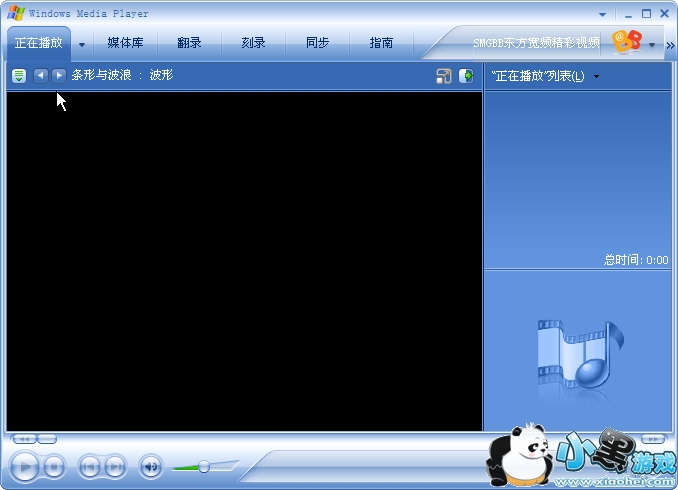This screenshot has height=490, width=678.
Task: Minimize the Windows Media Player window
Action: (628, 14)
